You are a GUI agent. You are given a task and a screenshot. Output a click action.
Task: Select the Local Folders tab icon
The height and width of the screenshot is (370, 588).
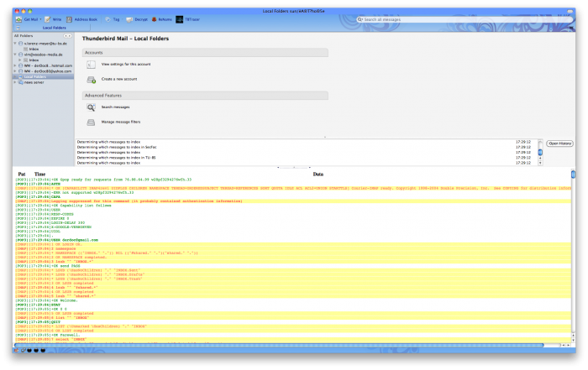(x=18, y=28)
